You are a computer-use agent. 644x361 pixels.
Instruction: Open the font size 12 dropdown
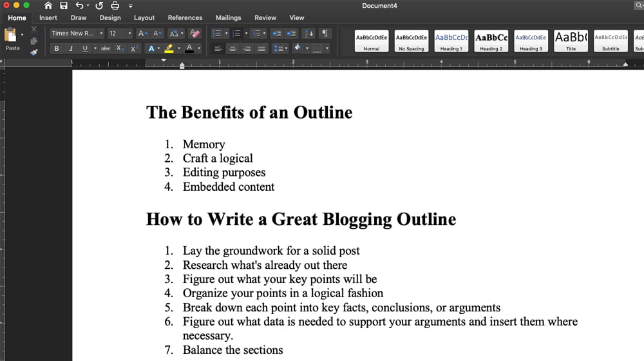click(x=129, y=34)
